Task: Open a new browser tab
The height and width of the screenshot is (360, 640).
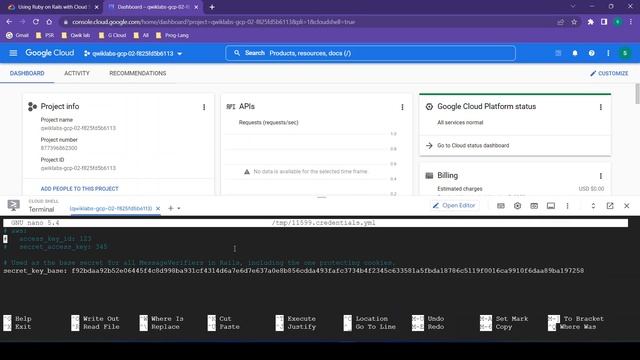Action: (x=212, y=7)
